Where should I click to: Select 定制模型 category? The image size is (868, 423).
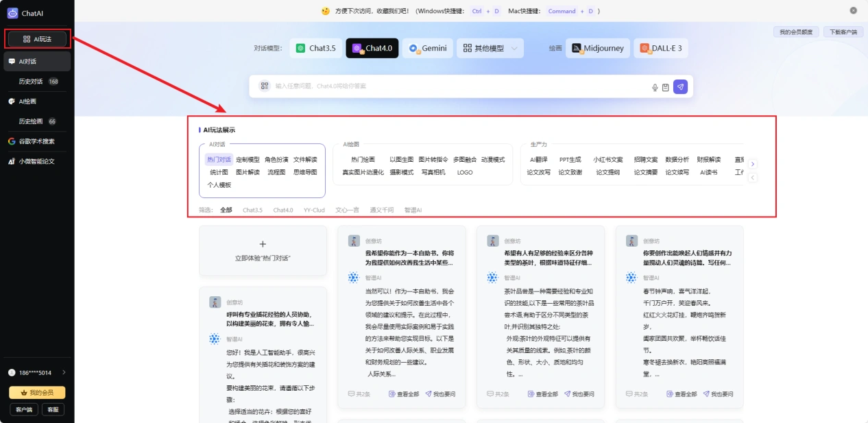tap(248, 159)
